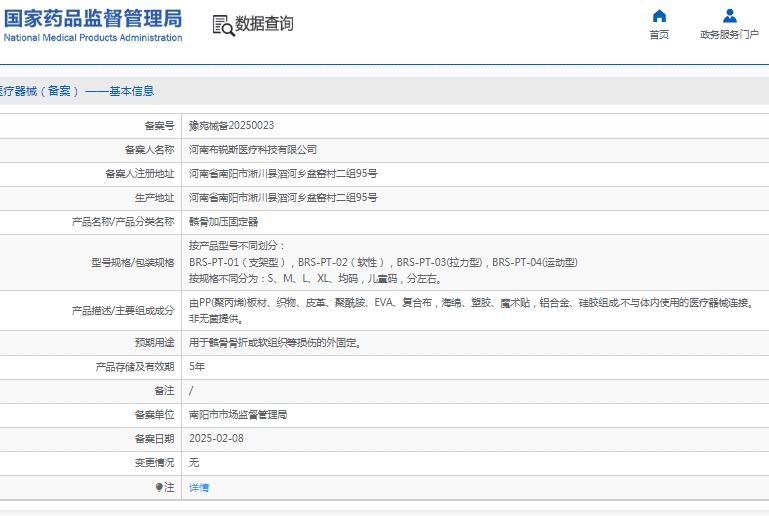Click the 首页 text link
769x516 pixels.
click(x=659, y=34)
